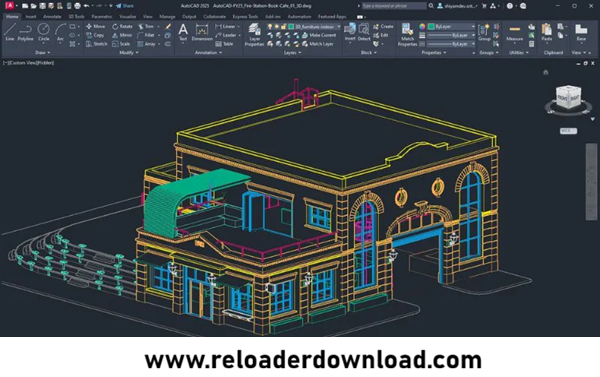This screenshot has height=377, width=600.
Task: Activate the Copy command
Action: click(95, 35)
